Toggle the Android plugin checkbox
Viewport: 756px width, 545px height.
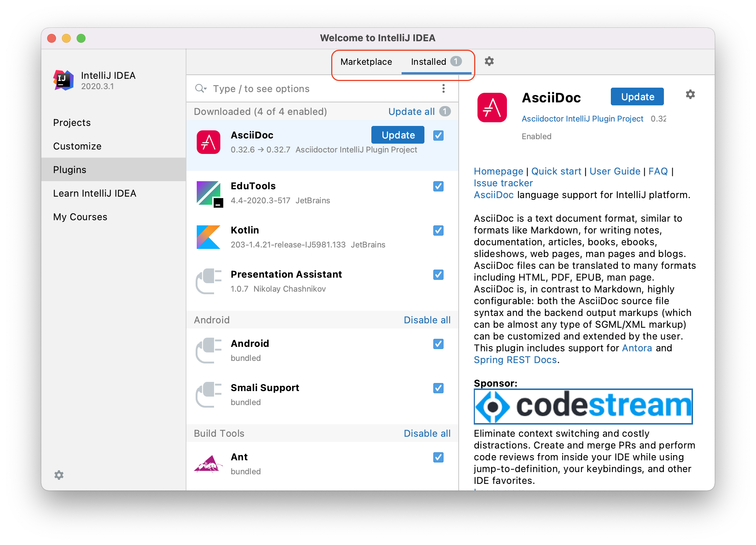[438, 344]
